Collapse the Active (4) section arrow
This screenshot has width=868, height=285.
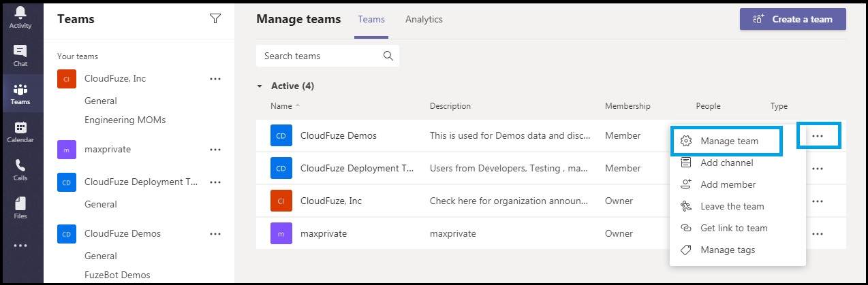click(260, 86)
